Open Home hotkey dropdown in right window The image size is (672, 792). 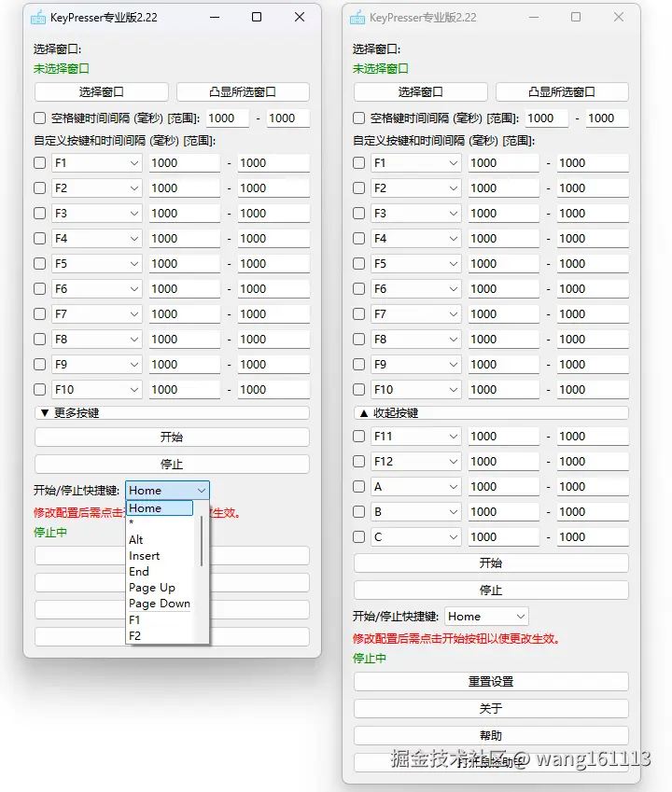[x=486, y=617]
